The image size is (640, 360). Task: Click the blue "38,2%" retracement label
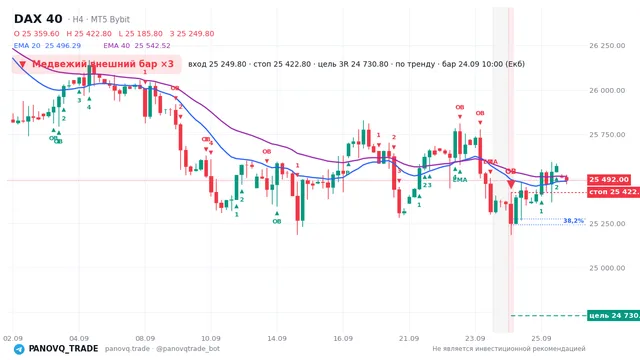pyautogui.click(x=573, y=221)
